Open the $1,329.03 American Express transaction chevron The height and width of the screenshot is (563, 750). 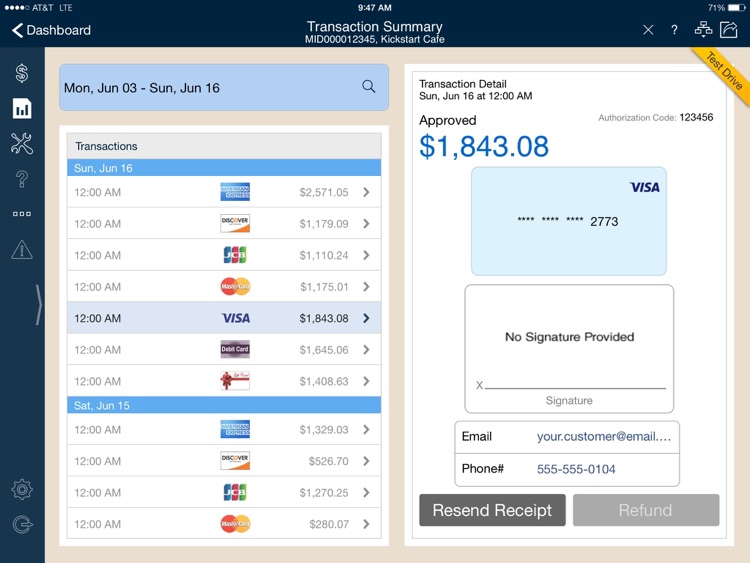tap(366, 430)
